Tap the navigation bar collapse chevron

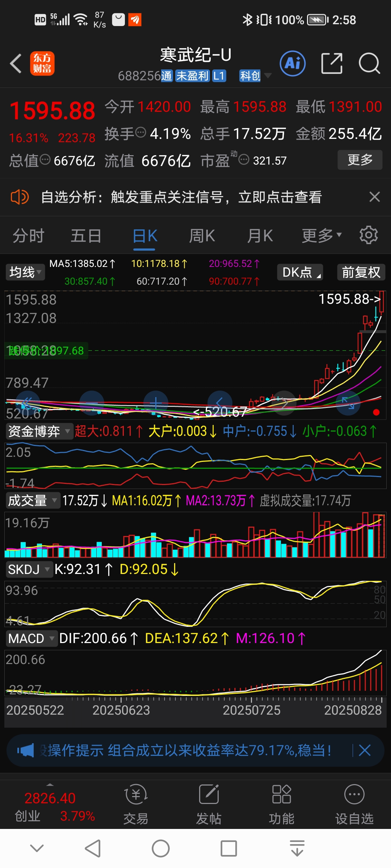pyautogui.click(x=37, y=848)
